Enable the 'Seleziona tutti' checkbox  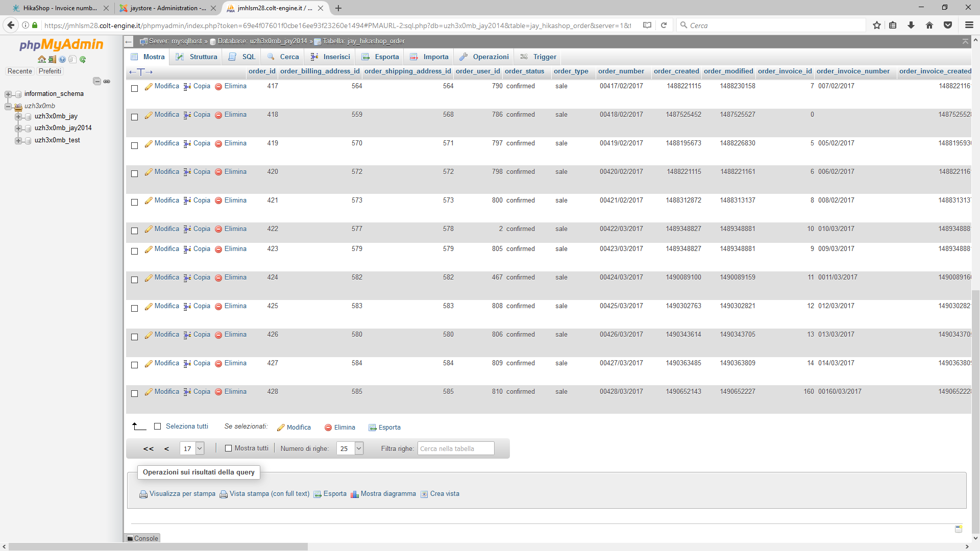tap(158, 427)
